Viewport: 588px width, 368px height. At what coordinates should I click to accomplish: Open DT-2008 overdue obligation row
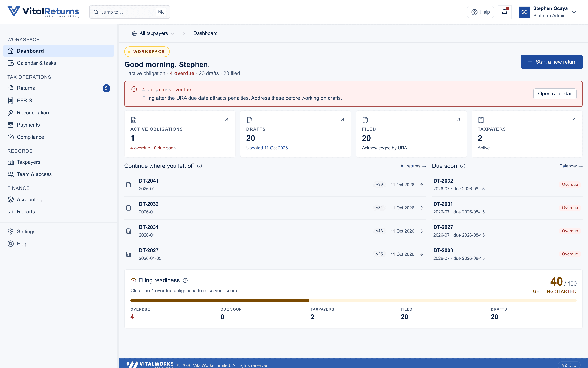[x=507, y=254]
